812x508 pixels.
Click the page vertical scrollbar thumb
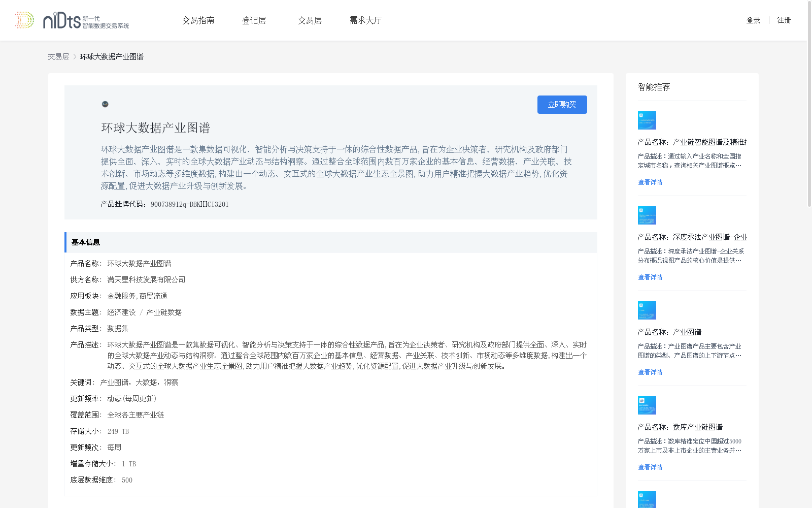pyautogui.click(x=809, y=104)
